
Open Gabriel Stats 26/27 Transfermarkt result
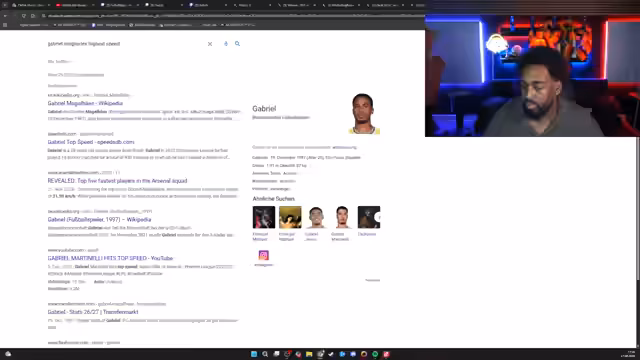click(x=93, y=312)
